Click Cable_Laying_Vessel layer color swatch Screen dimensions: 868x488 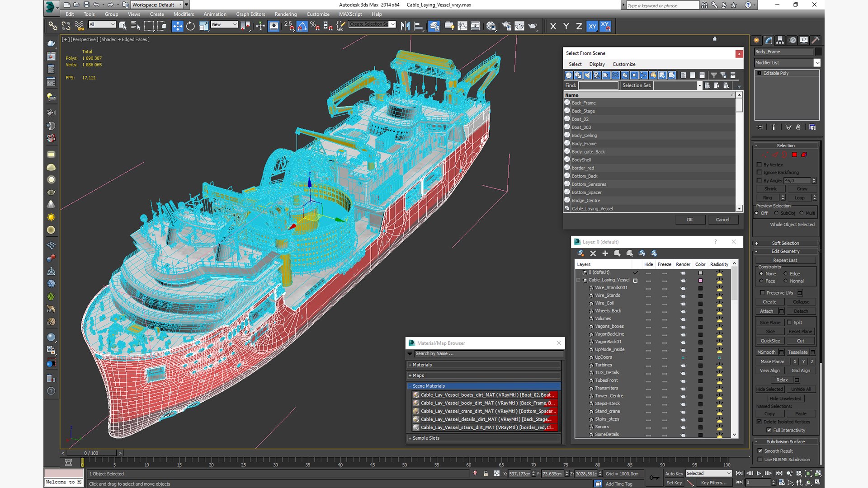click(x=700, y=281)
